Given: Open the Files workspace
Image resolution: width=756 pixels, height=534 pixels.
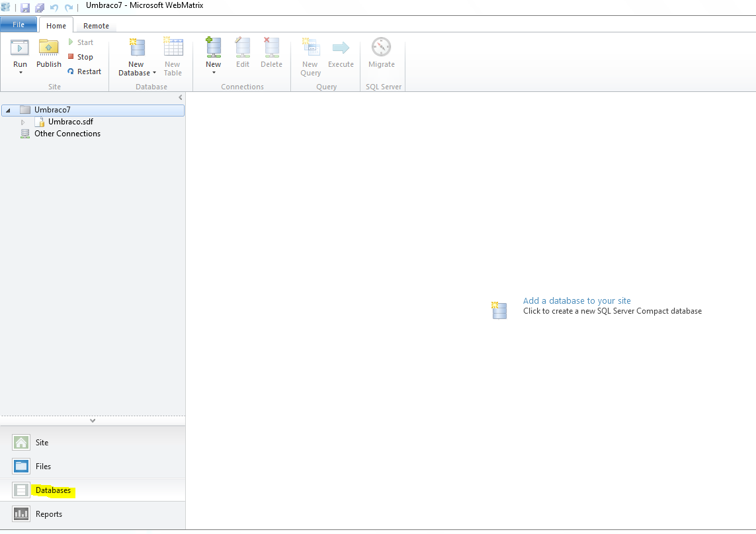Looking at the screenshot, I should point(93,466).
